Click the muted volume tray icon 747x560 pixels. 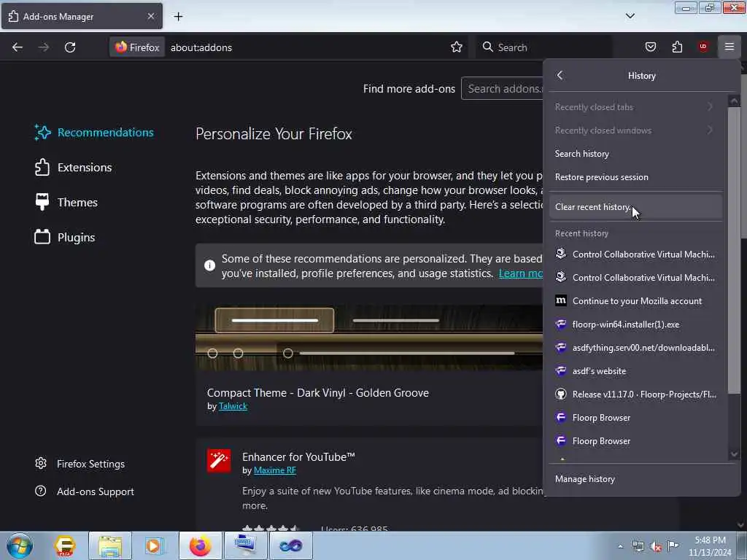(656, 546)
